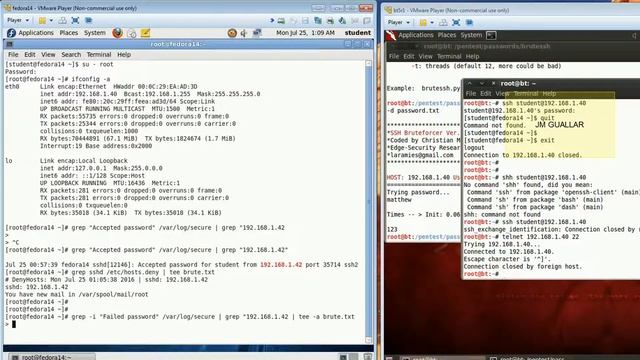
Task: Open the student user menu
Action: tap(358, 33)
